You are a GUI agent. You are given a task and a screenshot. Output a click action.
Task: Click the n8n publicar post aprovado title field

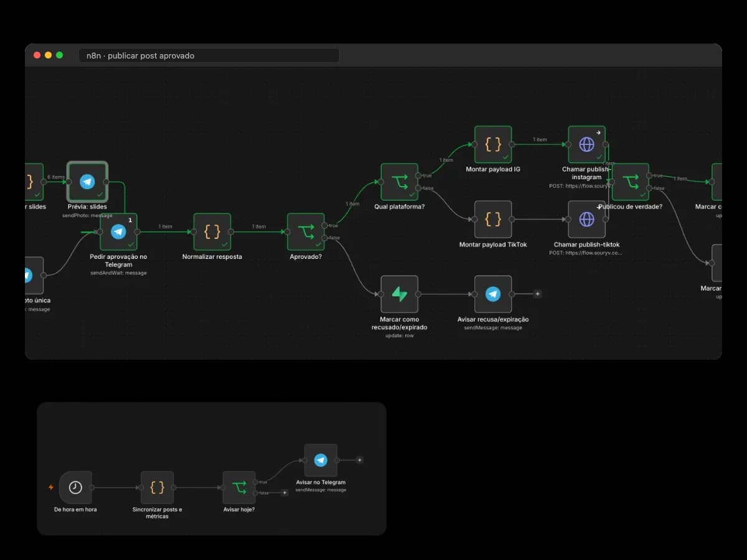pyautogui.click(x=209, y=55)
